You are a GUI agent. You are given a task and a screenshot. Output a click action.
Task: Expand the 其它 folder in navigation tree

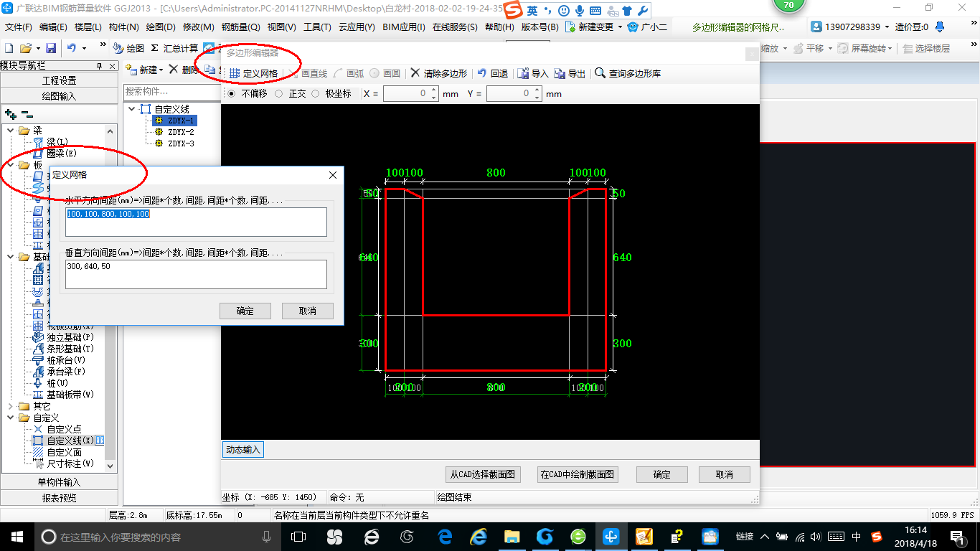tap(11, 406)
